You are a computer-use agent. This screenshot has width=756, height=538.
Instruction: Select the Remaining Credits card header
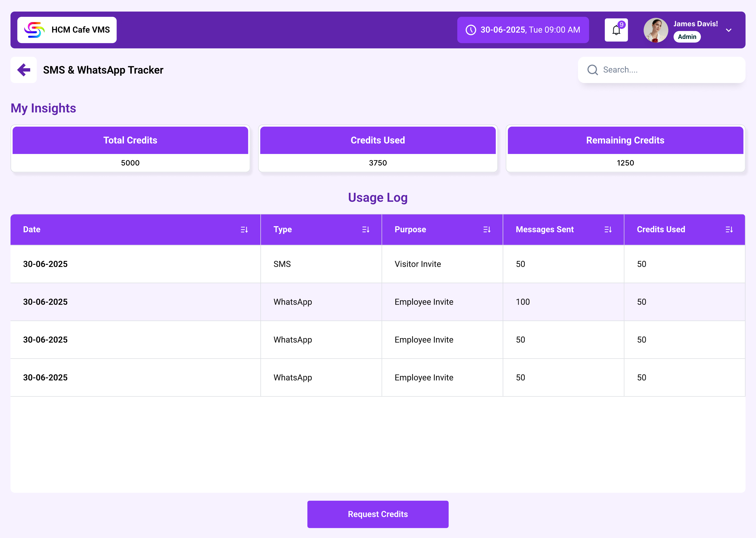click(626, 141)
